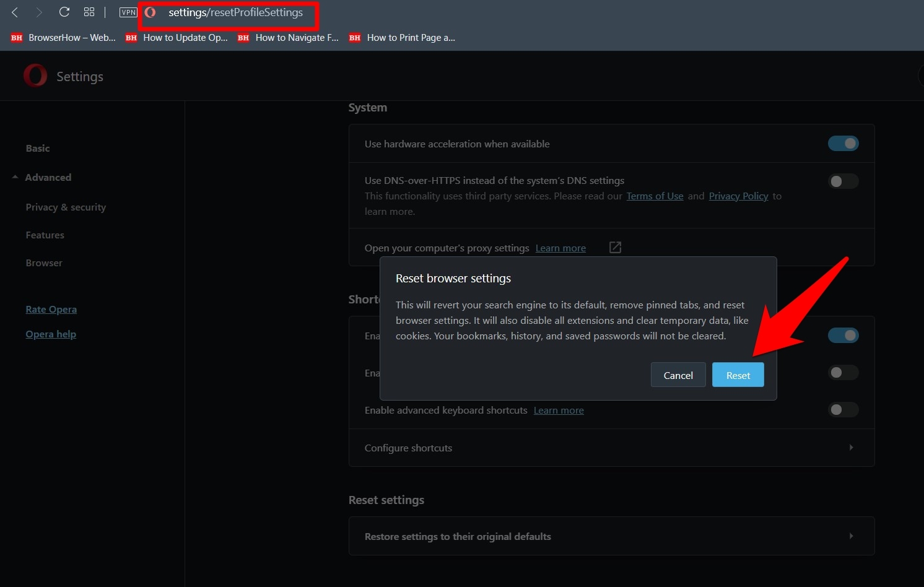Click the VPN badge in address bar

128,12
